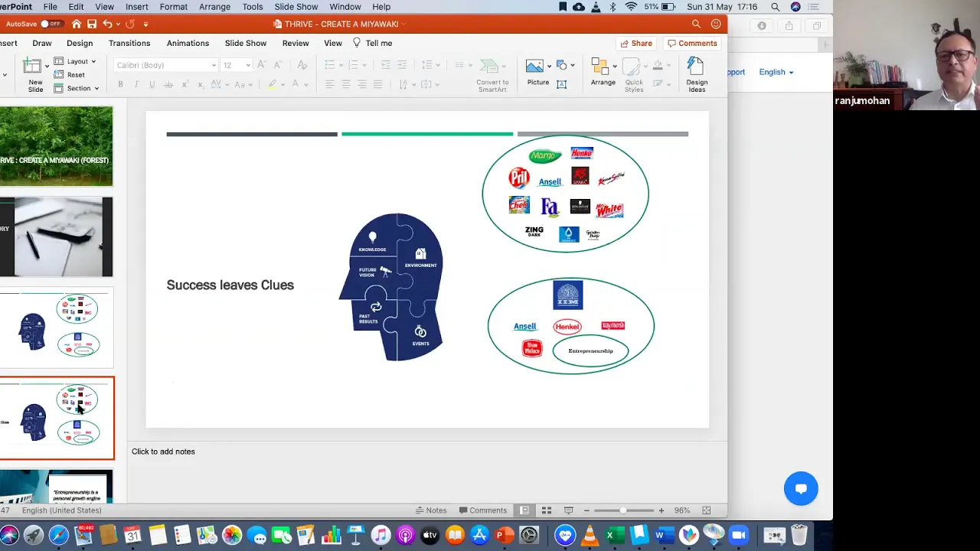
Task: Open Design Ideas pane
Action: [x=697, y=75]
